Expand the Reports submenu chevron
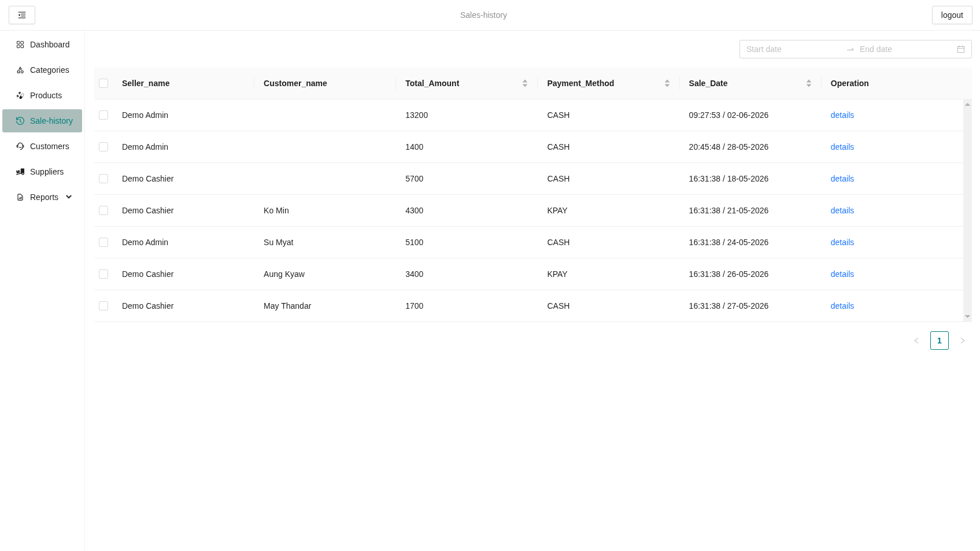980x551 pixels. point(69,197)
